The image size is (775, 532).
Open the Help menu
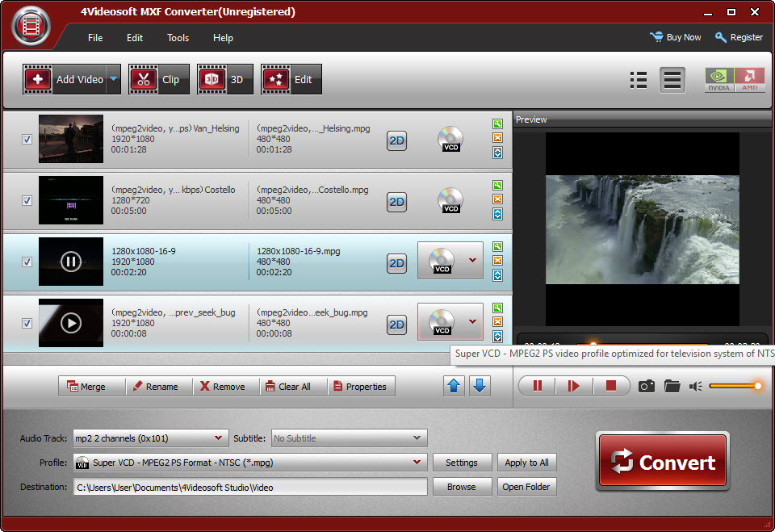tap(223, 38)
